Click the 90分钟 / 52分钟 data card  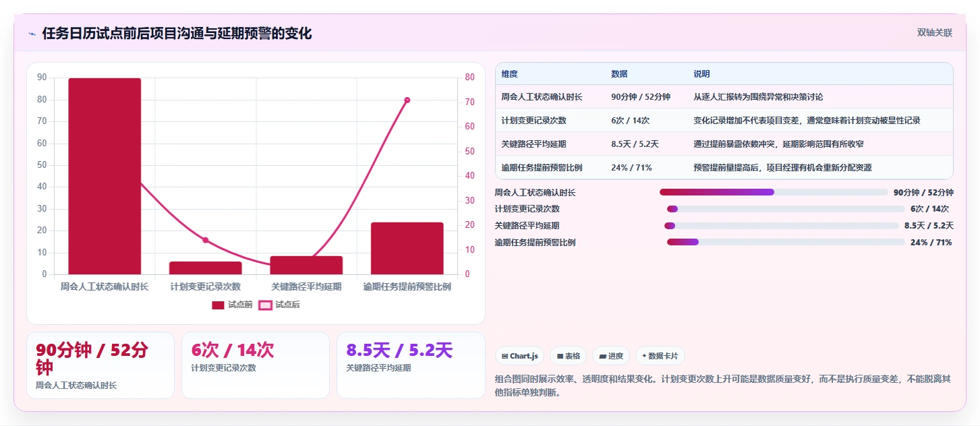click(x=100, y=365)
